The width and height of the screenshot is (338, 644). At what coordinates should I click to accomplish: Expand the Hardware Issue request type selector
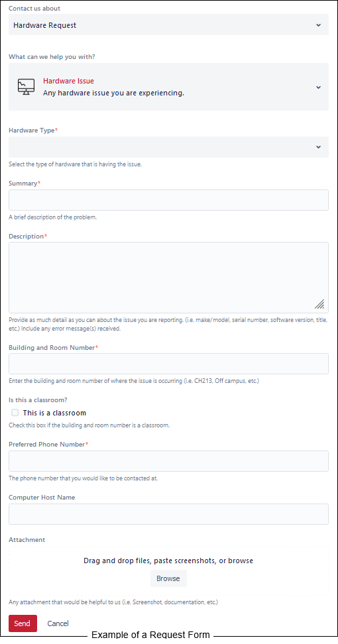(x=168, y=87)
